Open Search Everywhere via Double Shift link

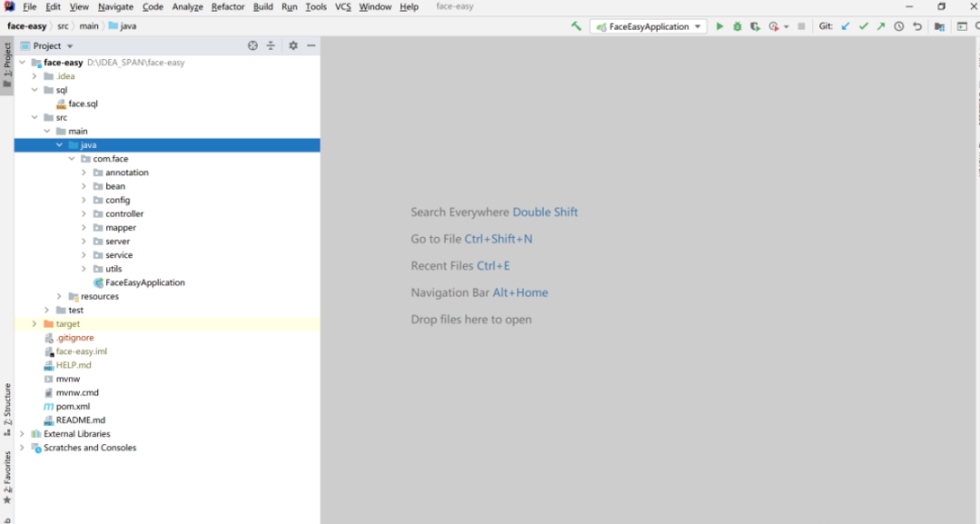(x=545, y=212)
